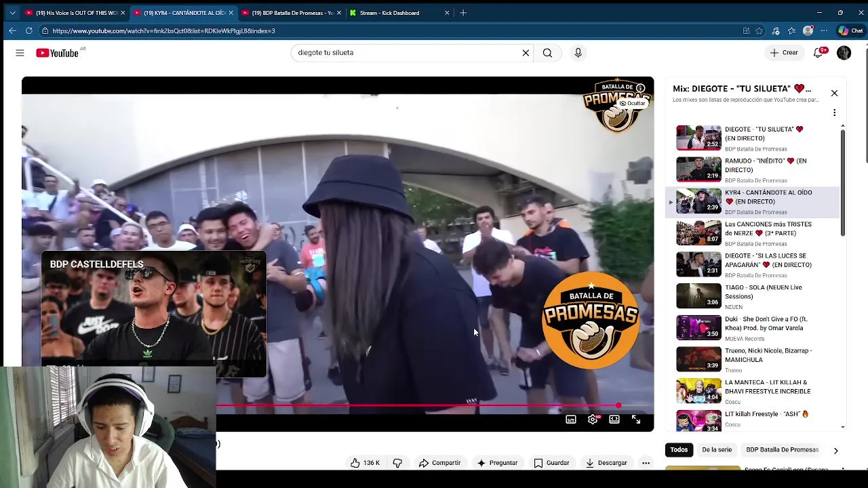868x488 pixels.
Task: Play RAMUDO - "INÉDITO" from the mix
Action: click(x=753, y=169)
